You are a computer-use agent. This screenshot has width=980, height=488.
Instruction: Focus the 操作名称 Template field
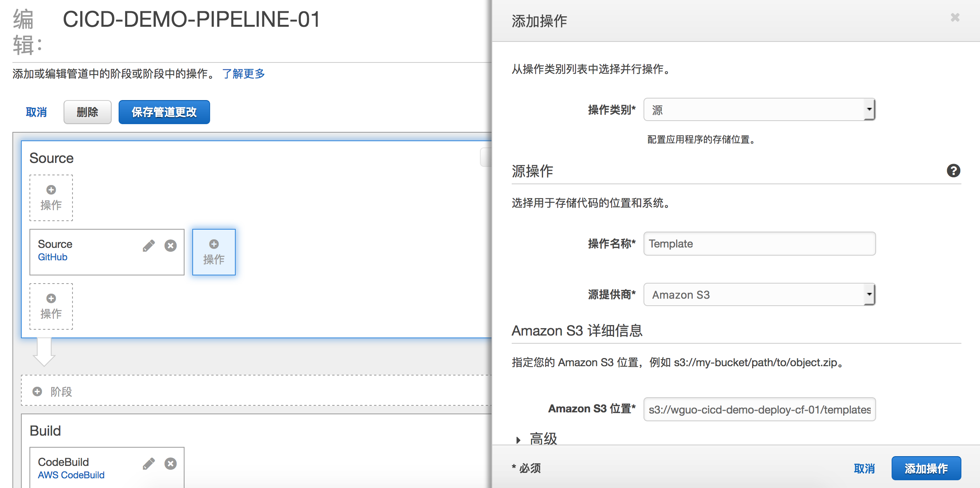[x=759, y=244]
